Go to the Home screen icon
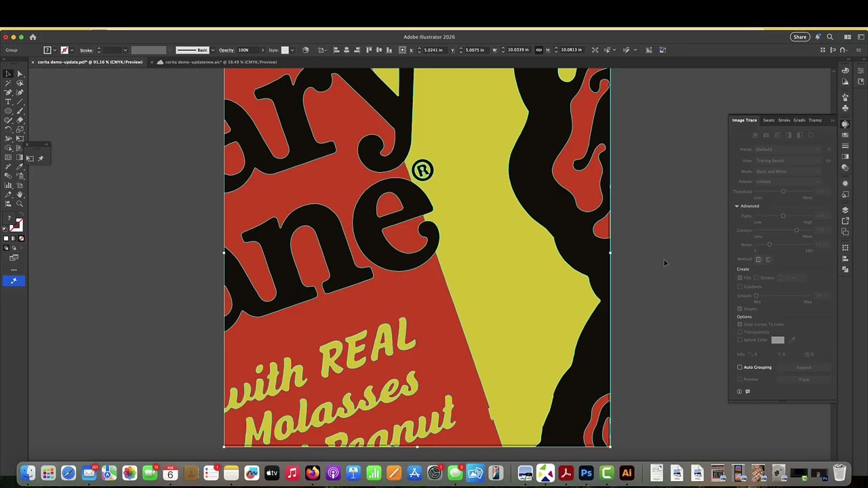Viewport: 868px width, 488px height. [x=33, y=37]
